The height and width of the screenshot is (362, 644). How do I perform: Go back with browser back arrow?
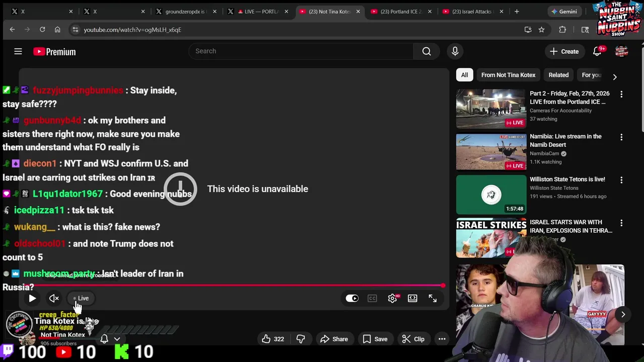click(x=12, y=30)
